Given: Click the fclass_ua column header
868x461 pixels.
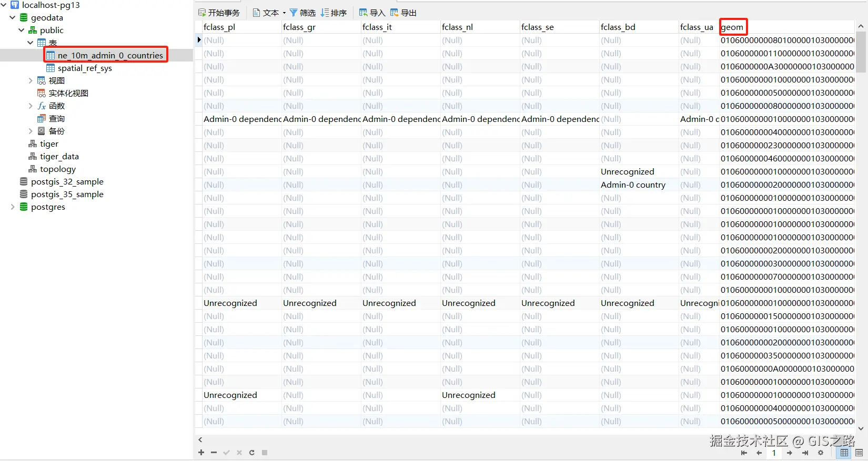Looking at the screenshot, I should point(699,27).
